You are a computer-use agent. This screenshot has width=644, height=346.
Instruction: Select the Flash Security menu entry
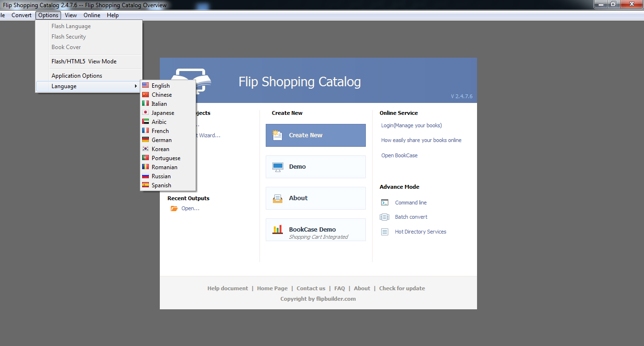[x=89, y=37]
